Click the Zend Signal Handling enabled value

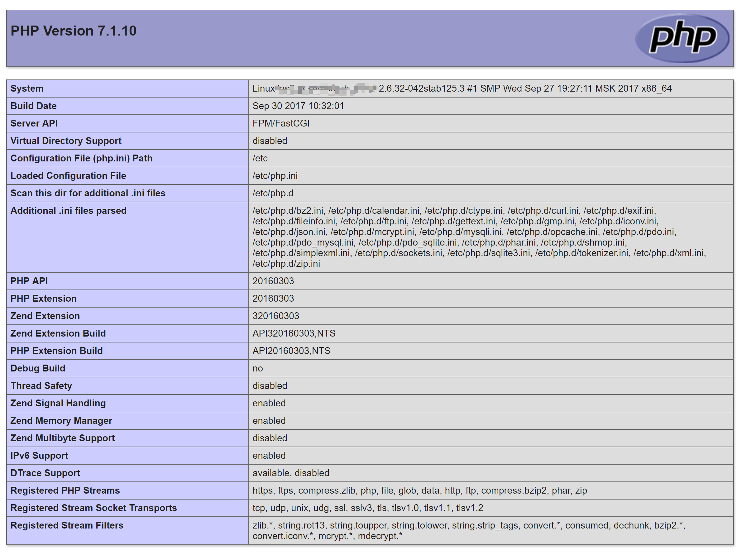[268, 403]
